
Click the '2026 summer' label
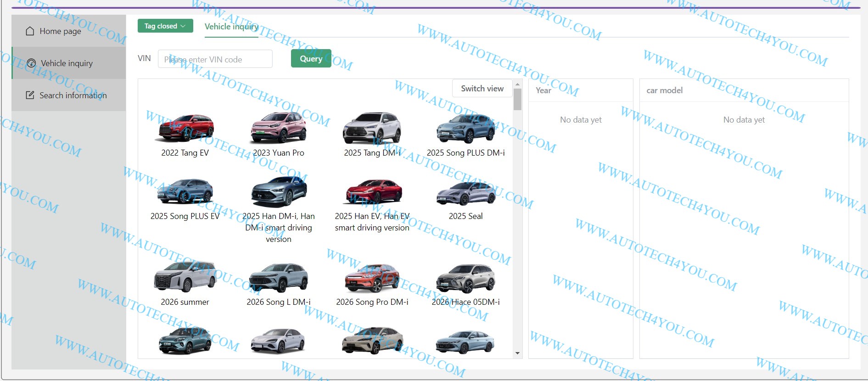(185, 302)
